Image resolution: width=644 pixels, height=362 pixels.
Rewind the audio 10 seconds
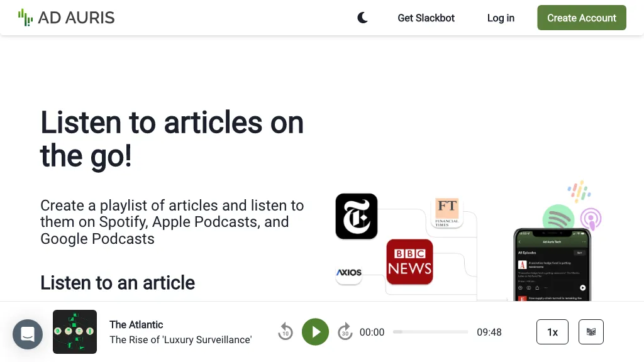tap(286, 332)
